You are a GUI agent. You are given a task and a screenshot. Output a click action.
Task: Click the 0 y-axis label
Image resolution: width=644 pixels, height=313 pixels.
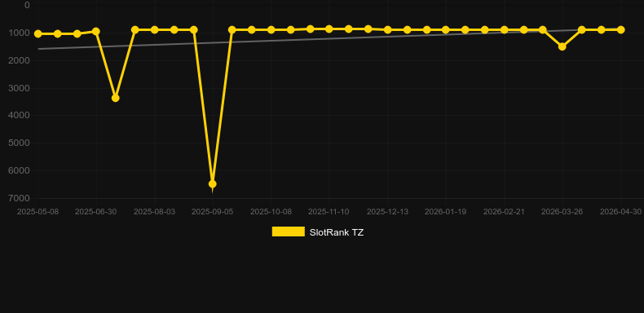pos(27,5)
